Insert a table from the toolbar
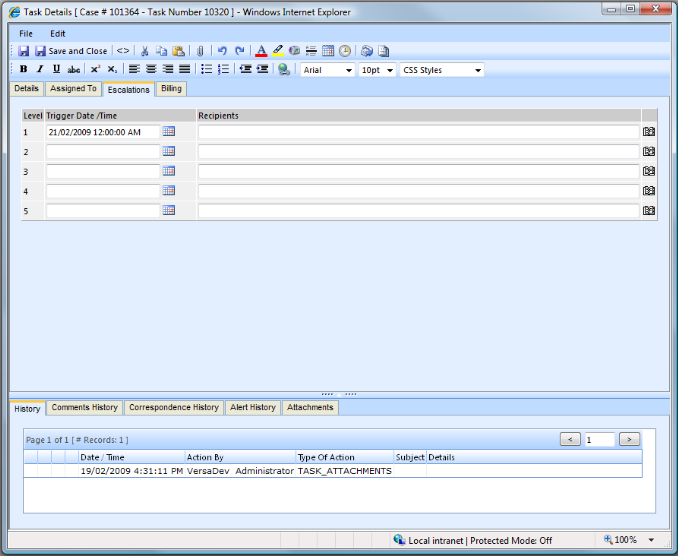The width and height of the screenshot is (678, 556). pyautogui.click(x=328, y=51)
